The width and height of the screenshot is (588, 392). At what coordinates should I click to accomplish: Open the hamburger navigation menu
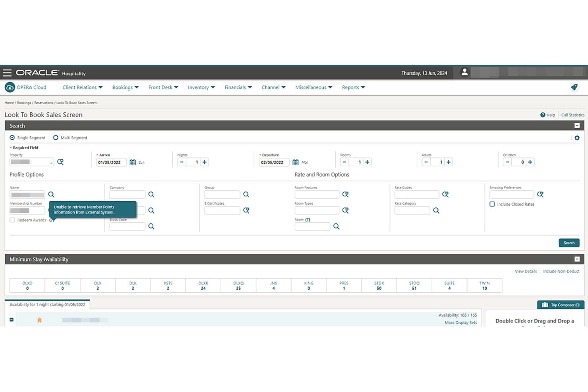pyautogui.click(x=7, y=73)
